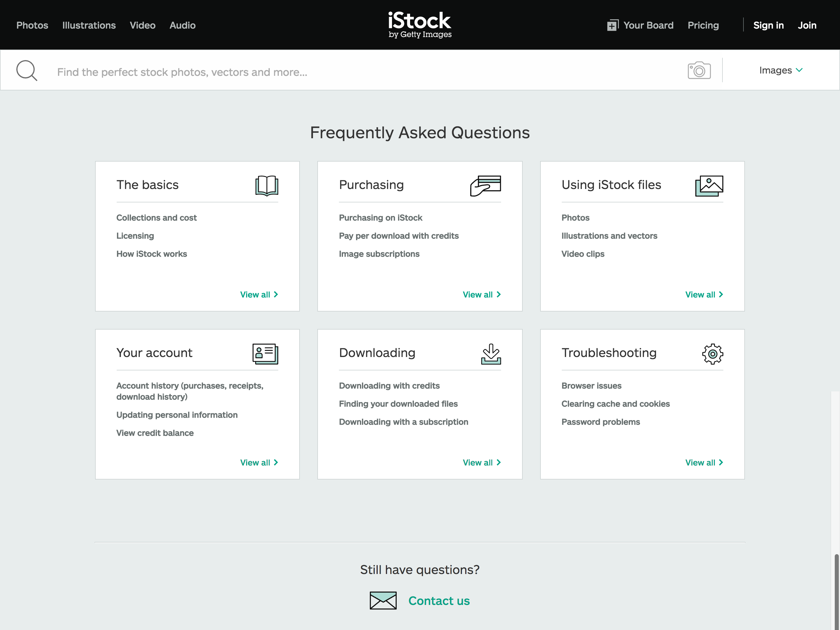This screenshot has height=630, width=840.
Task: Open View credit balance FAQ
Action: click(x=155, y=433)
